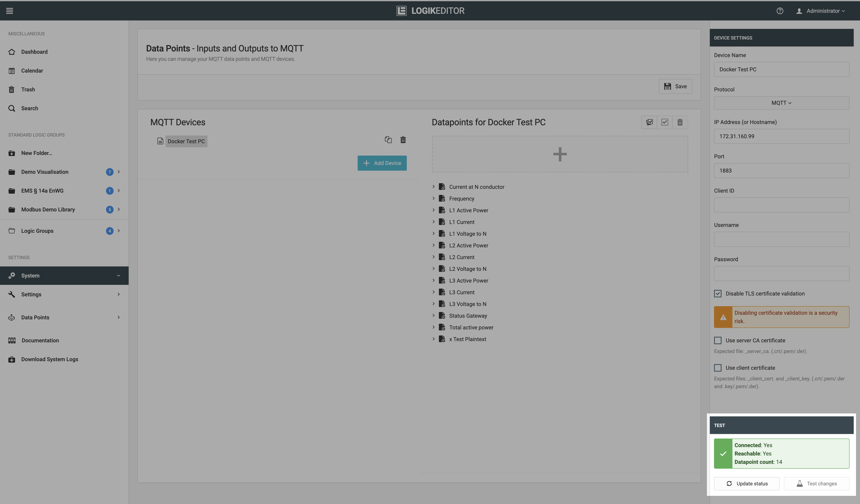The height and width of the screenshot is (504, 860).
Task: Click the System gears icon
Action: pos(12,276)
